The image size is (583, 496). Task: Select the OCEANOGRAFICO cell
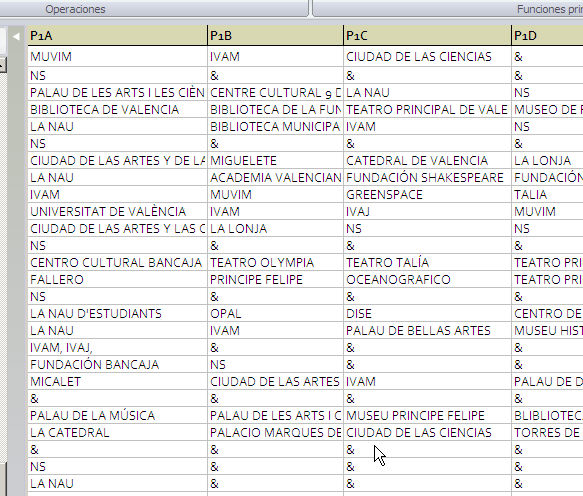[x=428, y=280]
